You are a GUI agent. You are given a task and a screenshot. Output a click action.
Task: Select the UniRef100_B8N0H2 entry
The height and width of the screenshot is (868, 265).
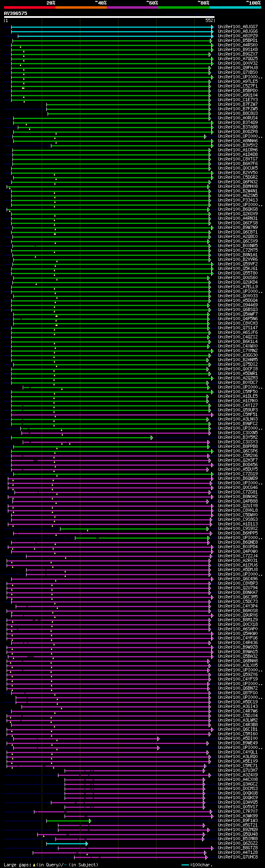click(238, 497)
